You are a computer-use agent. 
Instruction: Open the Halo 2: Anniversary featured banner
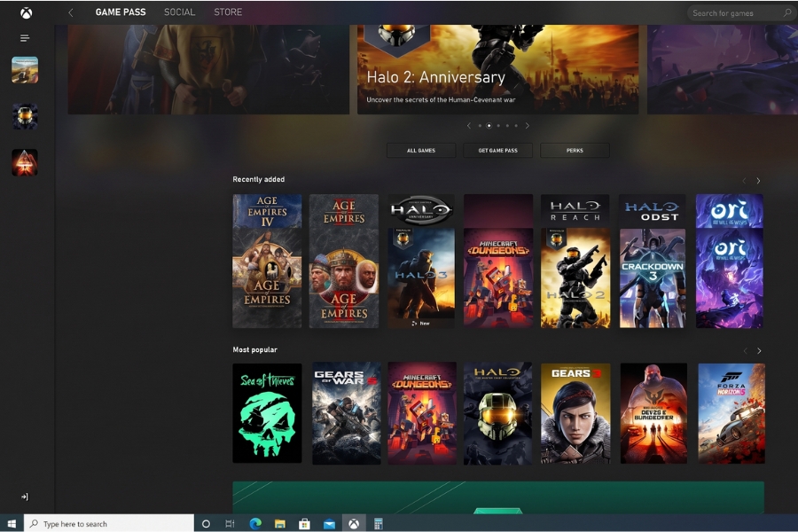(x=497, y=69)
